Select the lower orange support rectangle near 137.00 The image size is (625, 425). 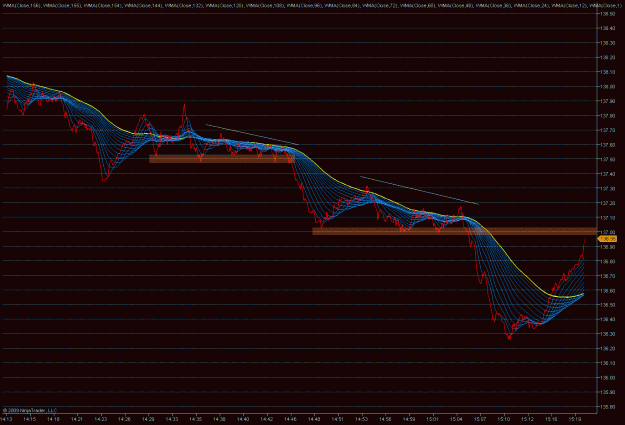pos(454,231)
